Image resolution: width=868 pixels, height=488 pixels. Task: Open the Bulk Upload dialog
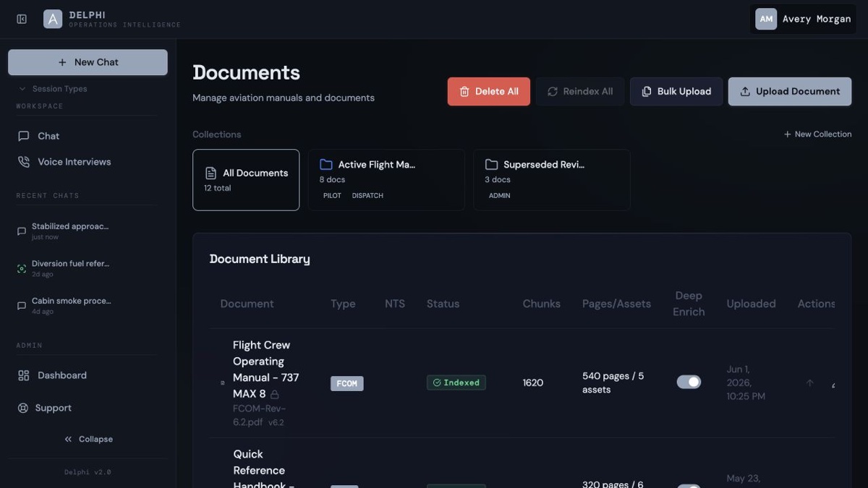(676, 92)
